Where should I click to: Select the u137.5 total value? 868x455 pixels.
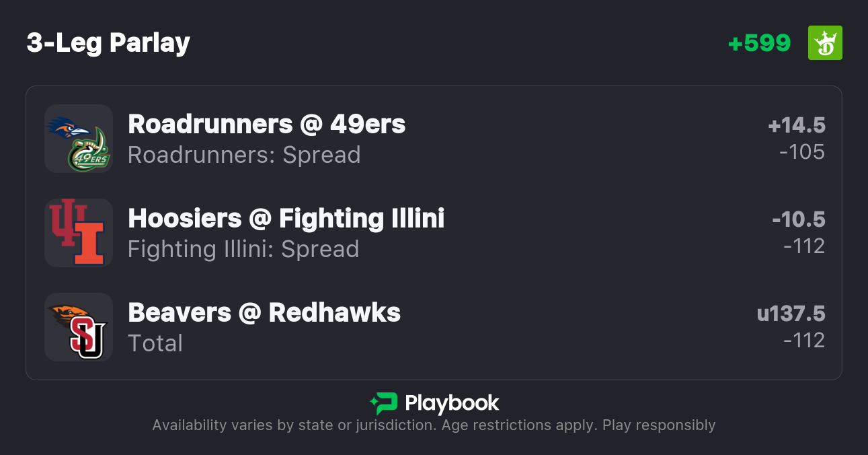[x=791, y=314]
